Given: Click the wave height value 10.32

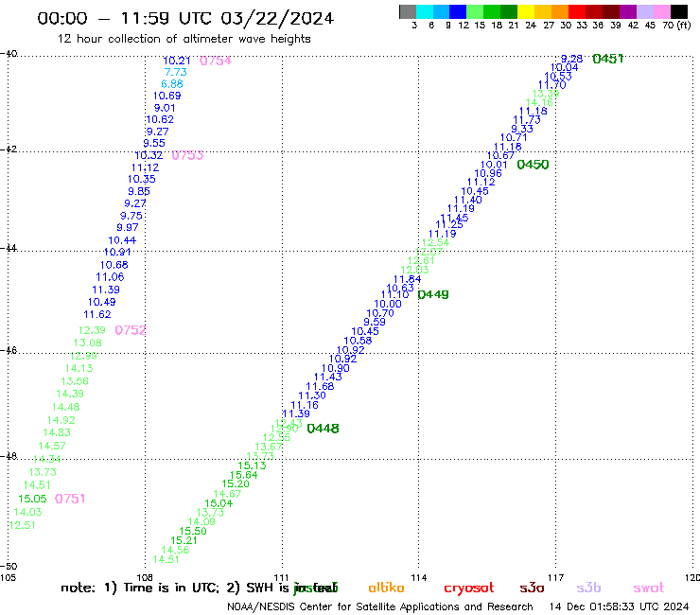Looking at the screenshot, I should click(x=149, y=155).
